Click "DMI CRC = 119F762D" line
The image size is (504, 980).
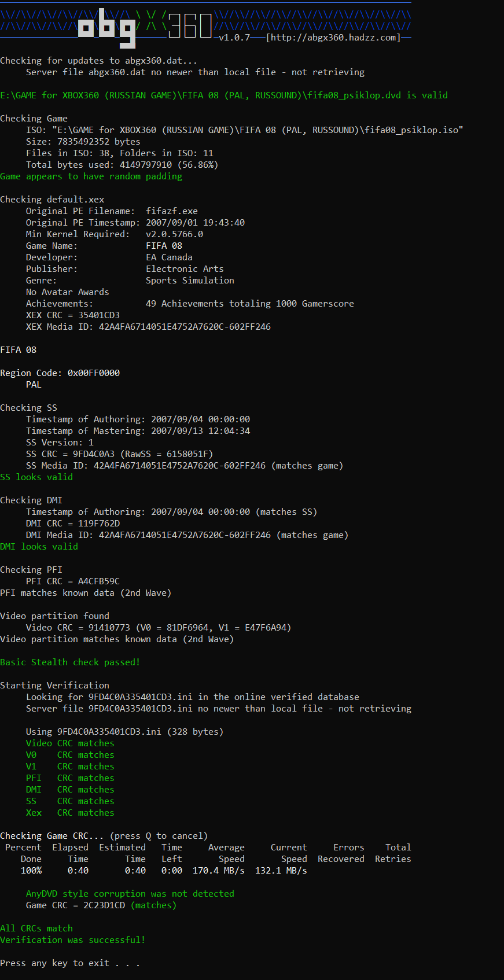[x=73, y=524]
